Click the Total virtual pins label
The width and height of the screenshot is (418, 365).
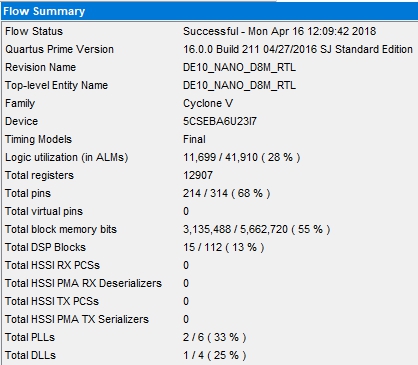point(44,211)
